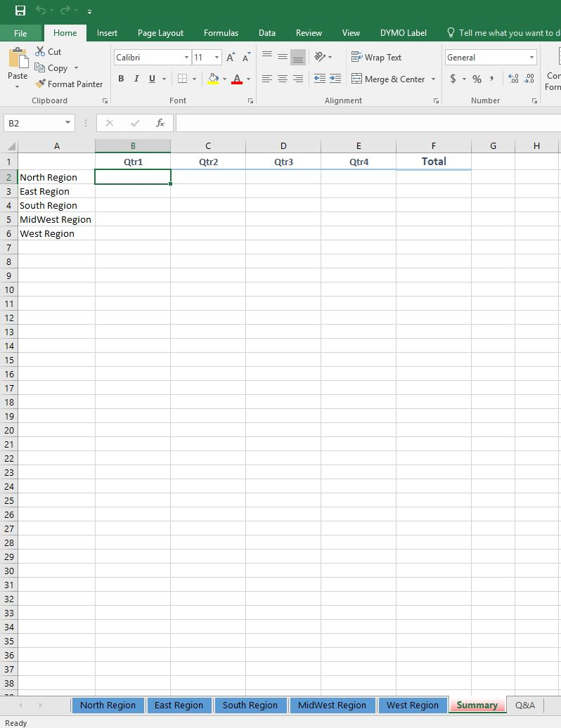Select Center alignment icon
Image resolution: width=561 pixels, height=728 pixels.
pyautogui.click(x=283, y=79)
